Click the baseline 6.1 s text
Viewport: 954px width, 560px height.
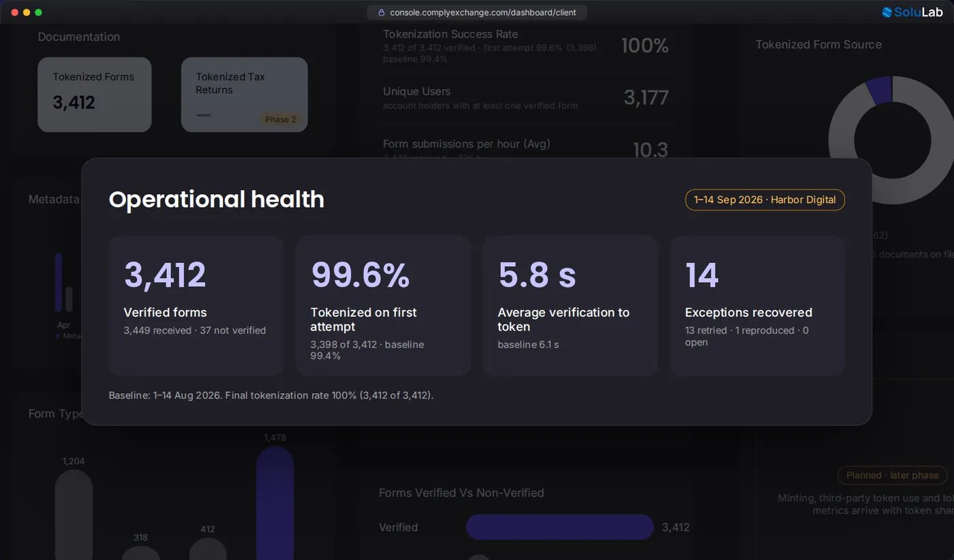pyautogui.click(x=528, y=345)
